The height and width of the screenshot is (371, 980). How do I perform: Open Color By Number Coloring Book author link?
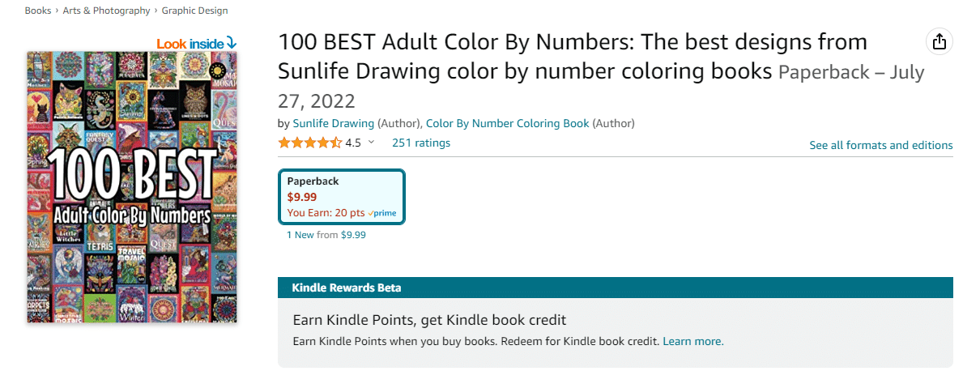click(508, 124)
